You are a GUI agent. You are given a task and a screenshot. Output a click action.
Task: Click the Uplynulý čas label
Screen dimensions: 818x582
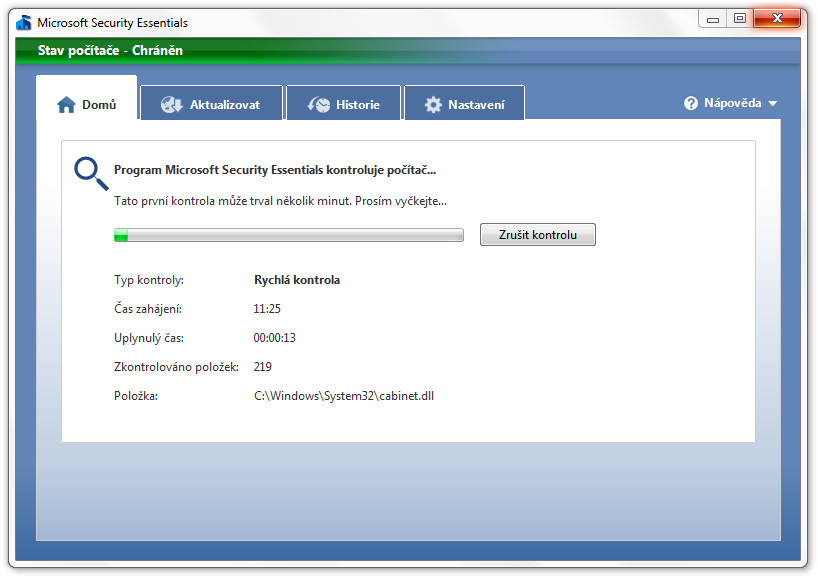pyautogui.click(x=149, y=338)
